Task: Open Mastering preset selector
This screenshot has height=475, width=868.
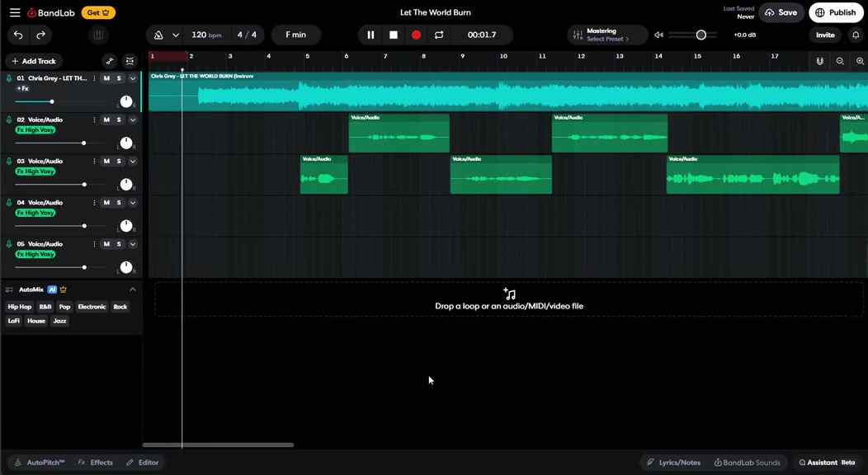Action: [x=607, y=35]
